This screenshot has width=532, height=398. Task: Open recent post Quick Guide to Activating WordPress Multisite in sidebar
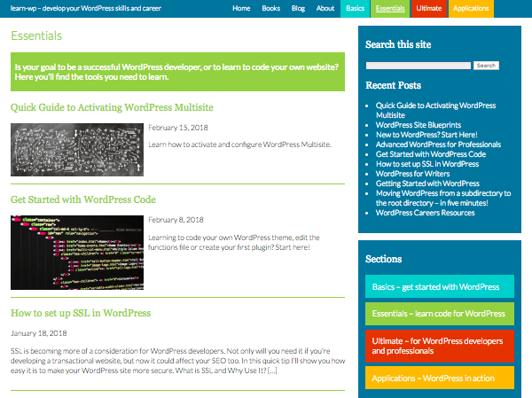tap(435, 110)
